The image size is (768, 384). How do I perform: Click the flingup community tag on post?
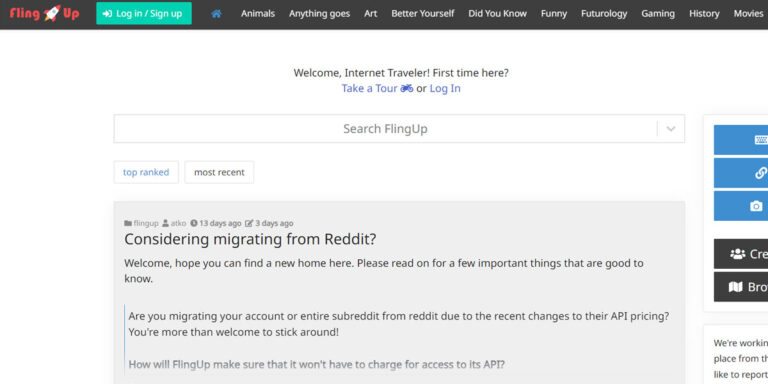click(x=142, y=223)
